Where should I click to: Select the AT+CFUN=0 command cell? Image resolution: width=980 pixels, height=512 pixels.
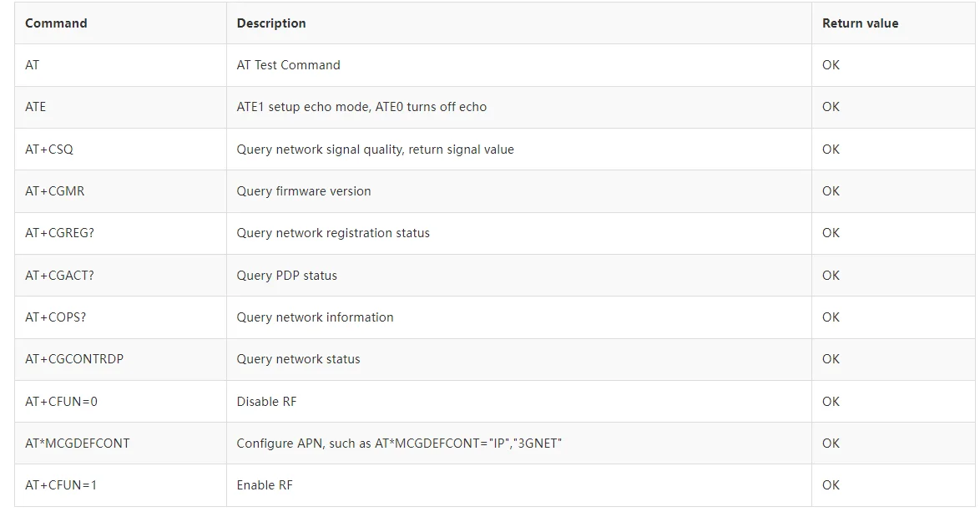click(x=61, y=402)
